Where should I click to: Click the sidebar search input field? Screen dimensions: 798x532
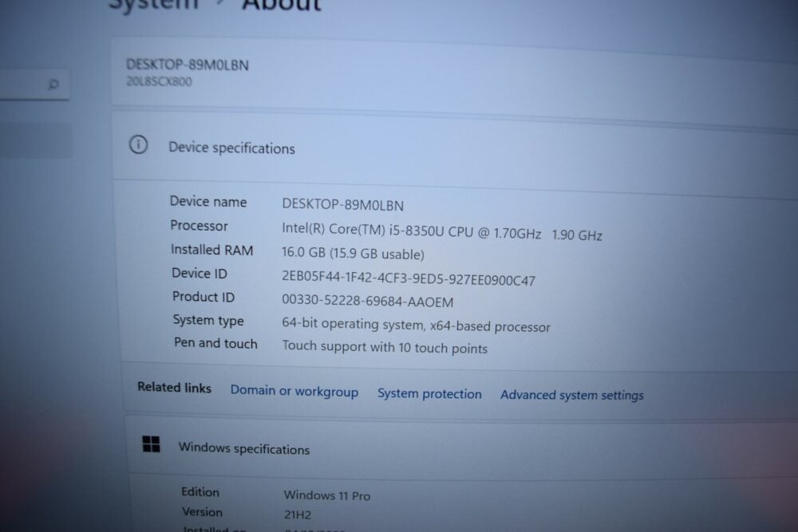[x=34, y=85]
